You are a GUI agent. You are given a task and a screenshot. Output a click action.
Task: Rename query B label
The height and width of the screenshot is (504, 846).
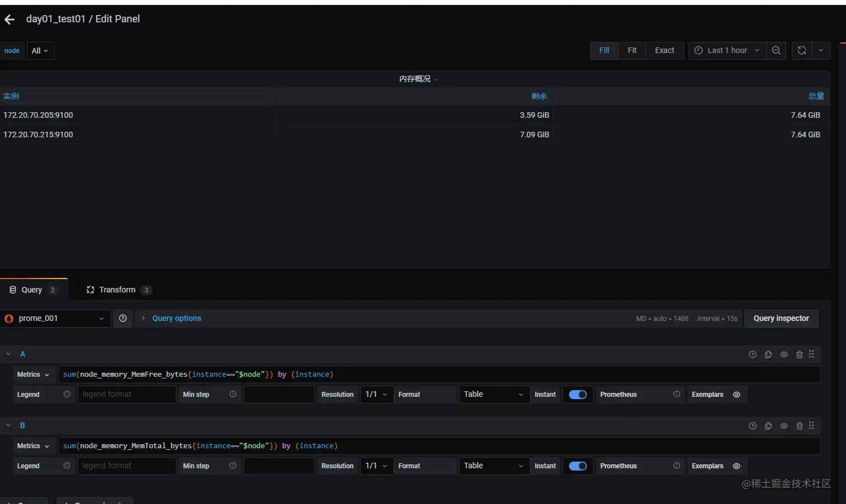point(22,425)
